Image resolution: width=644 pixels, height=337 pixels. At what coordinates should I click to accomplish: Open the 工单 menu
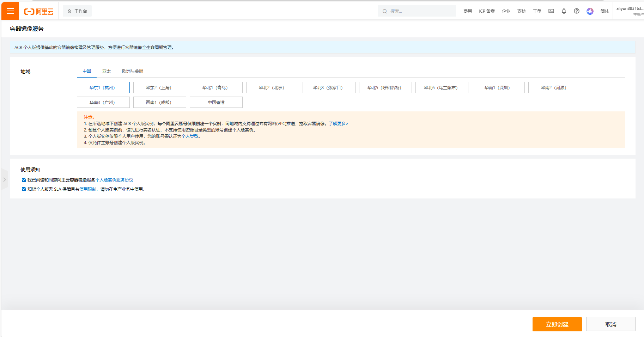[537, 11]
